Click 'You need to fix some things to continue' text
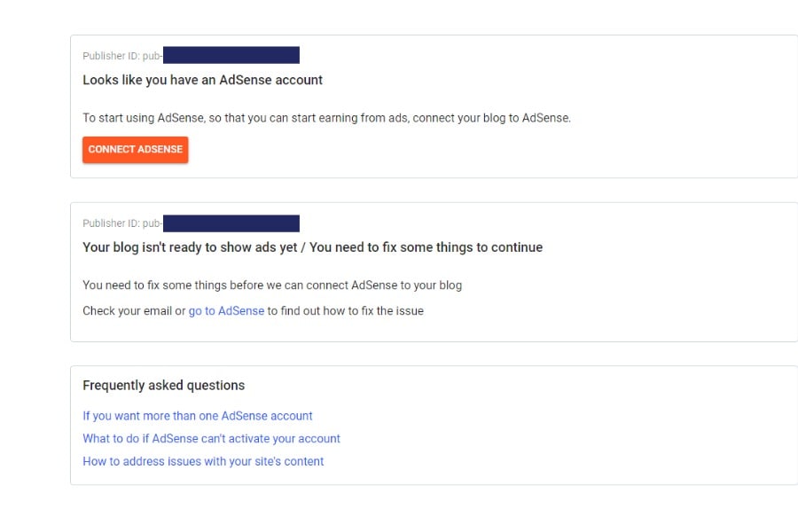Viewport: 798px width, 532px height. click(426, 247)
